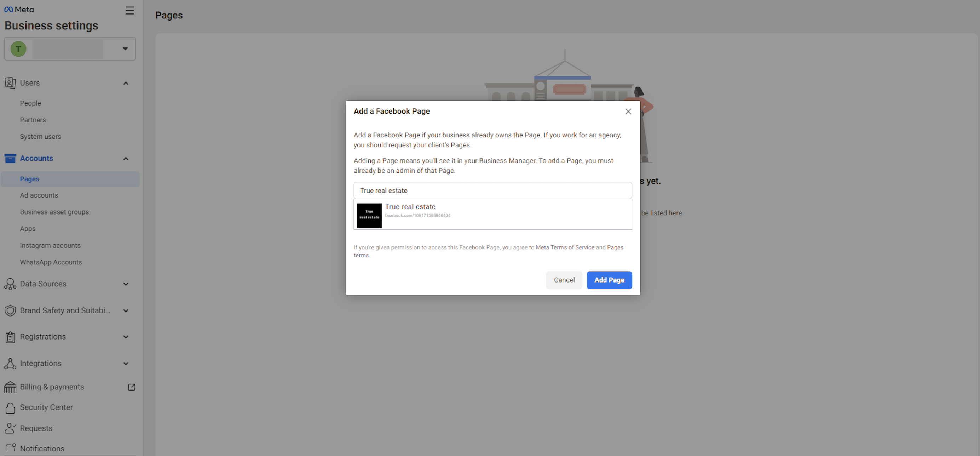Click the Integrations label

pyautogui.click(x=41, y=364)
